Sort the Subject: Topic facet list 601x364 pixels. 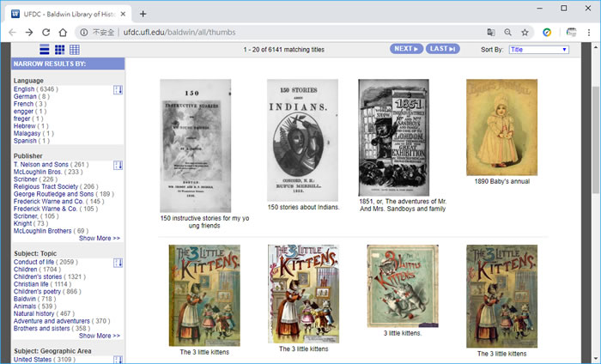click(118, 263)
